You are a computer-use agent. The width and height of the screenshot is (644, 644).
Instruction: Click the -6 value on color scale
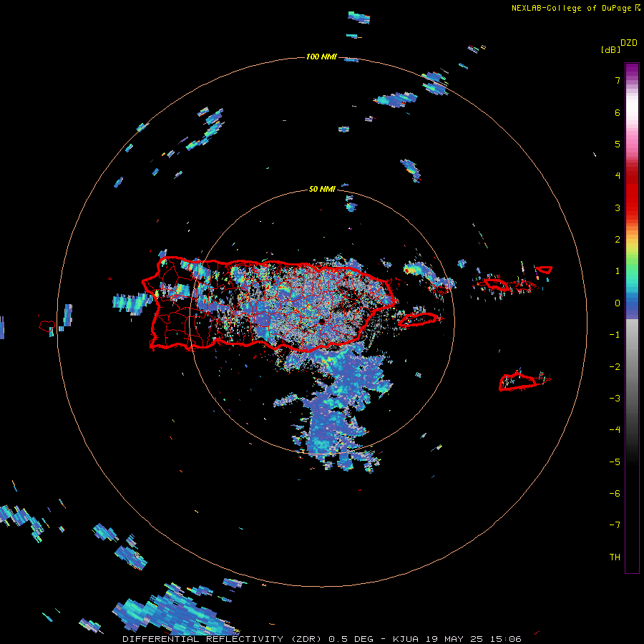pyautogui.click(x=615, y=494)
